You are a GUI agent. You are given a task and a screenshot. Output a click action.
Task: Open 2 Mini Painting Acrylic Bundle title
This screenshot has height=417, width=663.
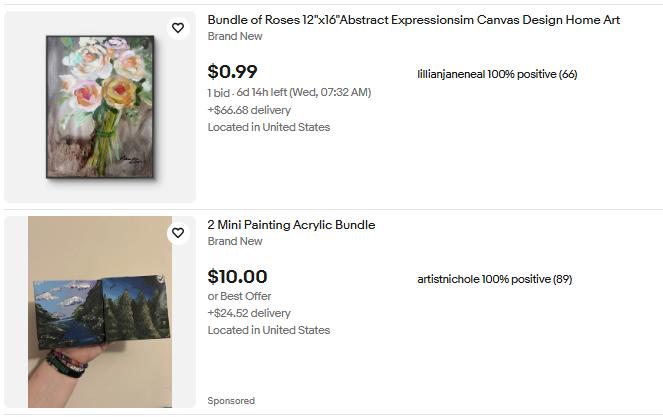pos(291,225)
